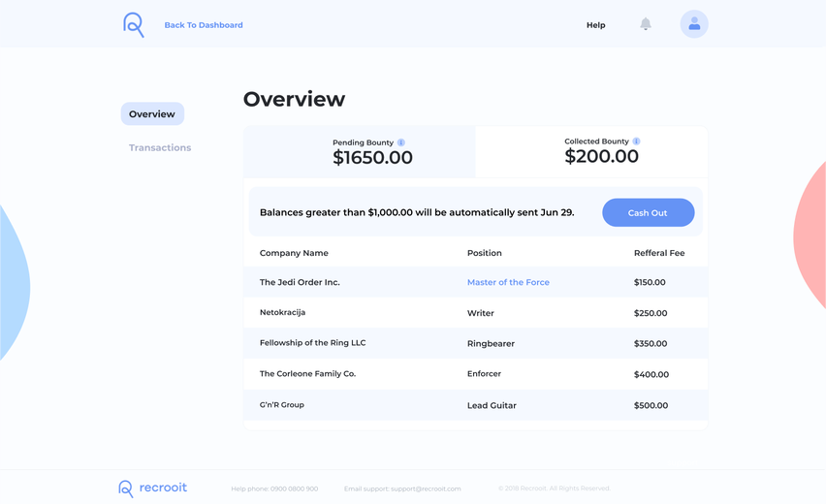Select The Corleone Family Co. row

(476, 374)
